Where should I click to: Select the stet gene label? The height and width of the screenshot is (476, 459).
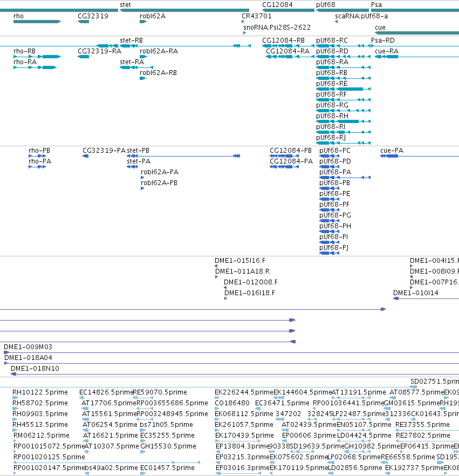pos(125,5)
